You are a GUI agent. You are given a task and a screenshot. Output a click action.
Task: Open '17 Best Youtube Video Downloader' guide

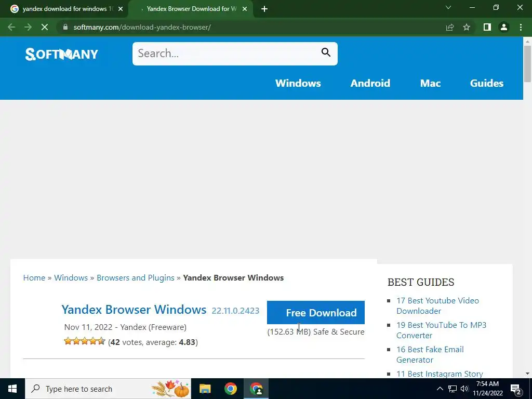(437, 305)
